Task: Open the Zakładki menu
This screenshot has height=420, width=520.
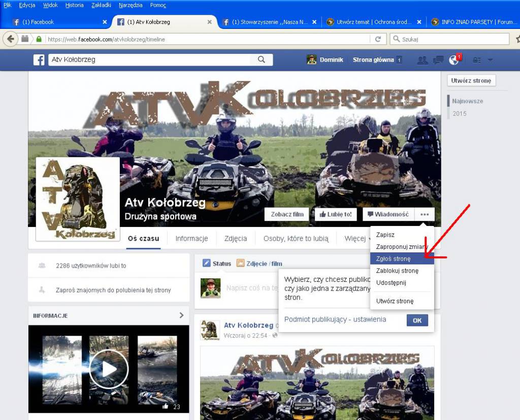Action: (x=101, y=5)
